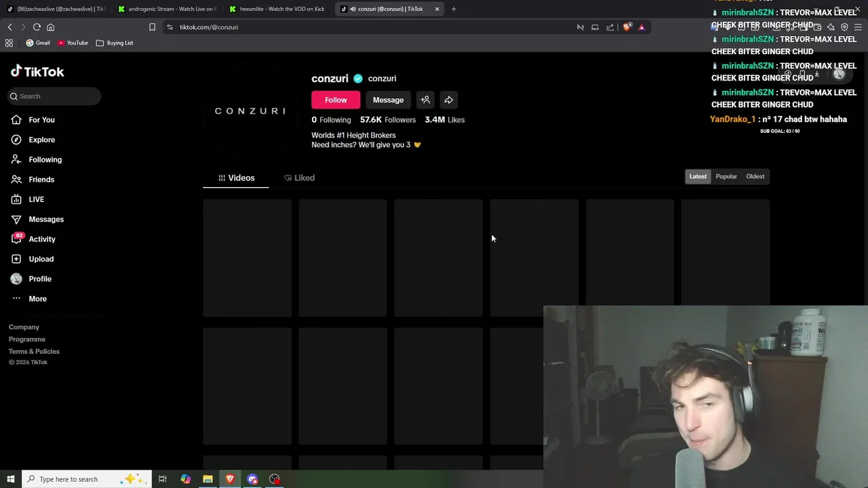Open the YouTube bookmark

[73, 43]
